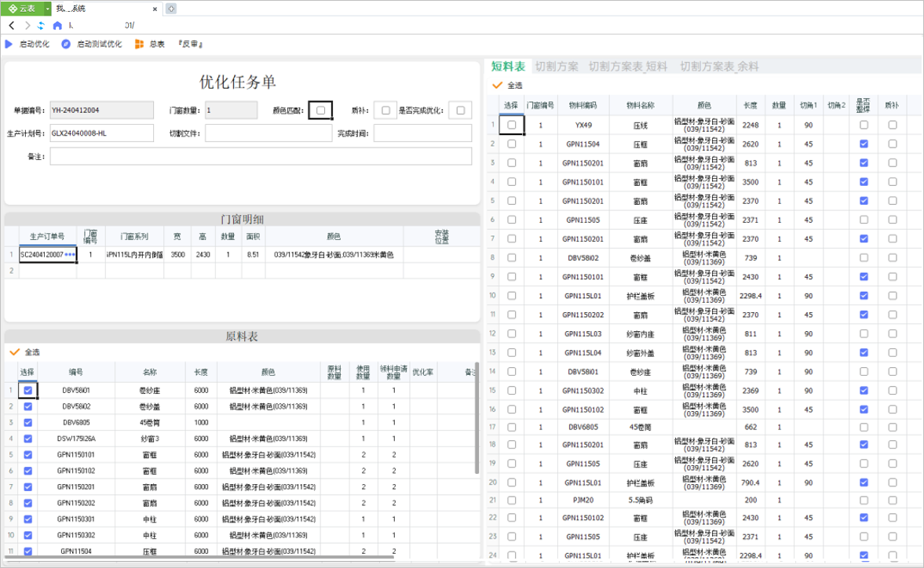The image size is (924, 568).
Task: Open a new tab with plus icon
Action: click(x=171, y=9)
